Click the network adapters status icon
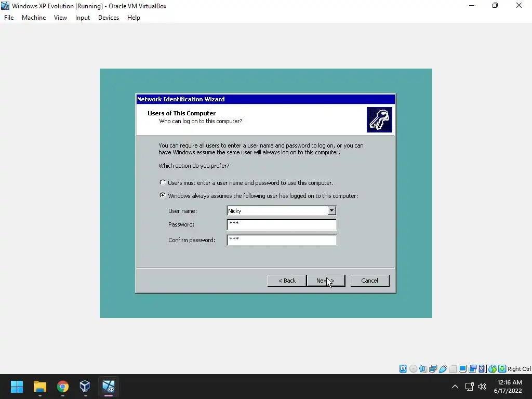This screenshot has width=532, height=399. tap(433, 369)
